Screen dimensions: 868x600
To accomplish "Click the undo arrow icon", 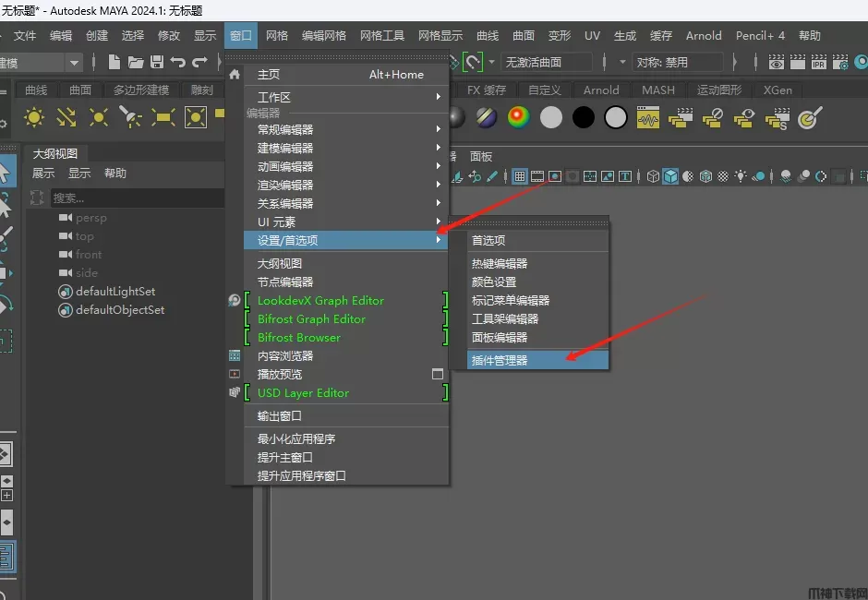I will pyautogui.click(x=178, y=63).
